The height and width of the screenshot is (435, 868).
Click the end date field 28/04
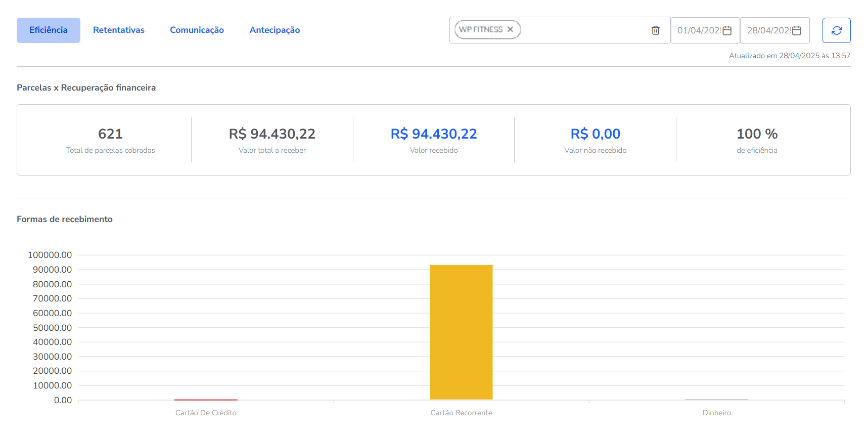tap(768, 30)
